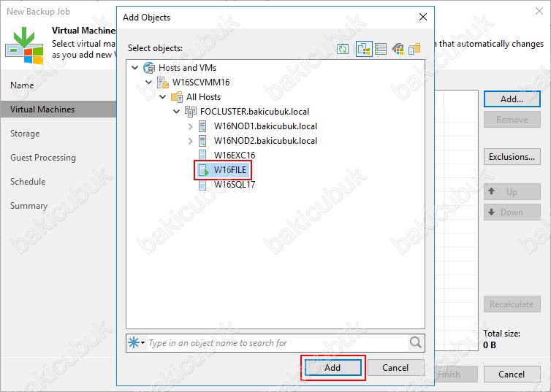This screenshot has height=392, width=551.
Task: Open the Guest Processing wizard step
Action: 43,158
